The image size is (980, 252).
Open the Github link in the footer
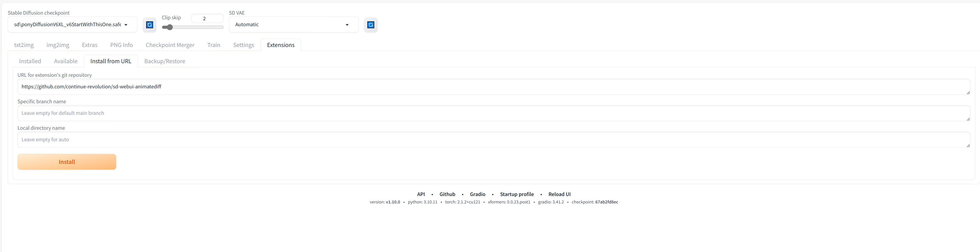[447, 194]
